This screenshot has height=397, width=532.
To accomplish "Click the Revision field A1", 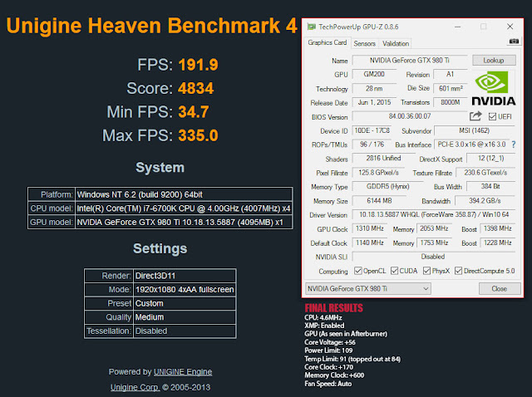I will (x=451, y=74).
